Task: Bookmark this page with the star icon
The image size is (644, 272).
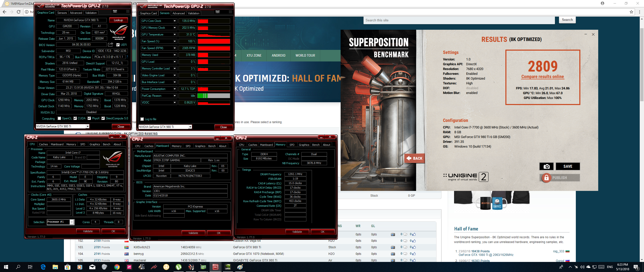Action: [631, 12]
